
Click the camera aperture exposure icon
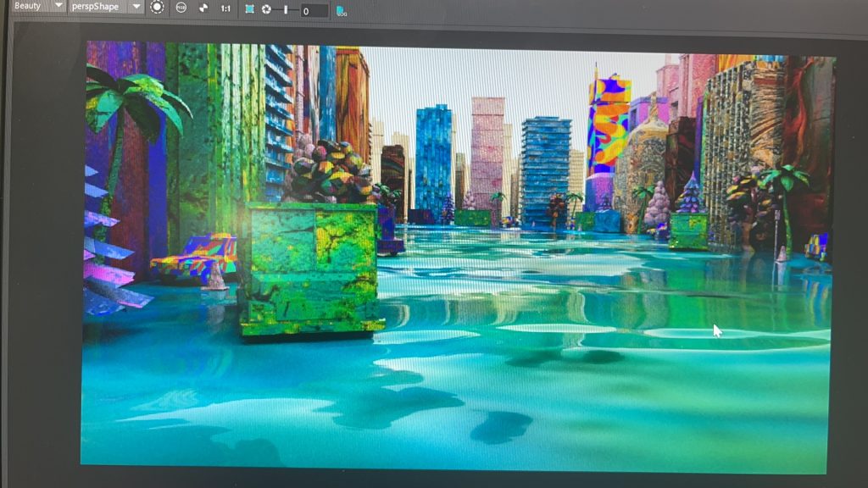266,9
